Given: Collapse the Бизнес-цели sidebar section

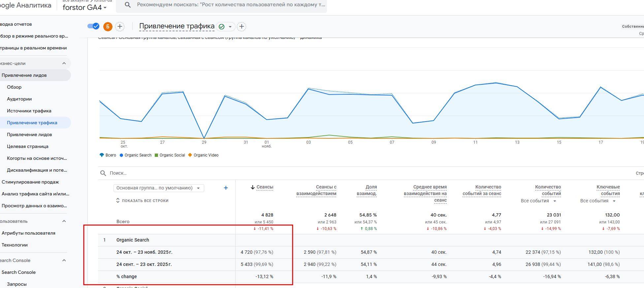Looking at the screenshot, I should [x=64, y=63].
